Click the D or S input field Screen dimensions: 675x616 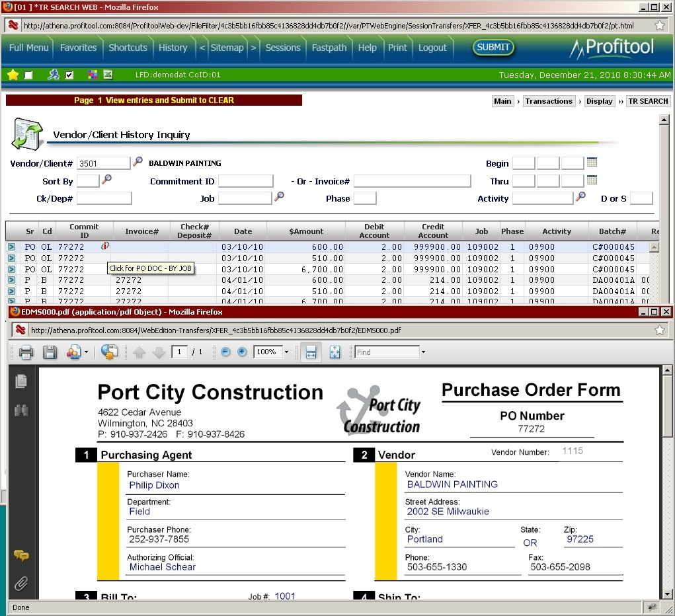pos(641,198)
